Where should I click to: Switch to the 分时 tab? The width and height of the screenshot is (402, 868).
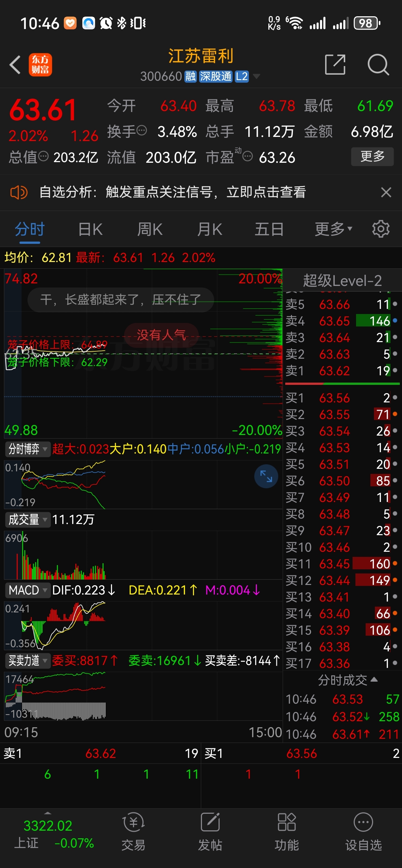(x=30, y=229)
